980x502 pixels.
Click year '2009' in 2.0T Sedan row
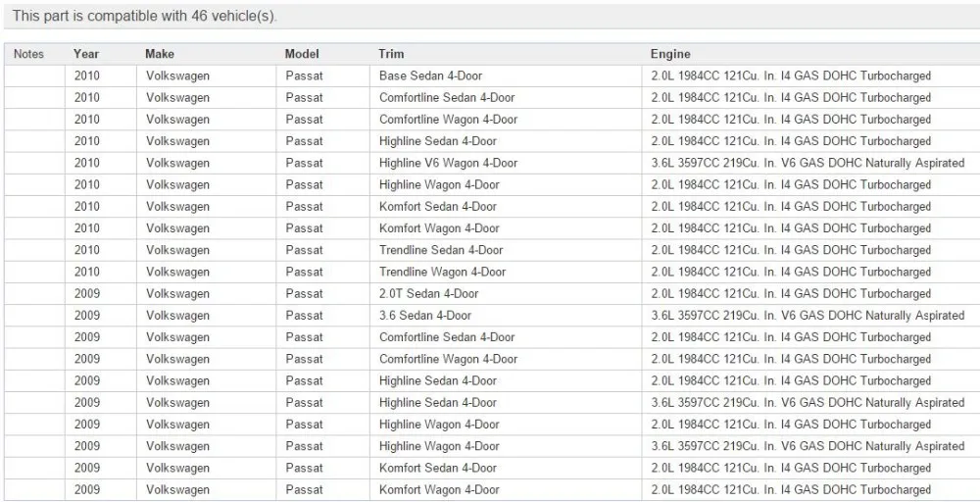(87, 294)
